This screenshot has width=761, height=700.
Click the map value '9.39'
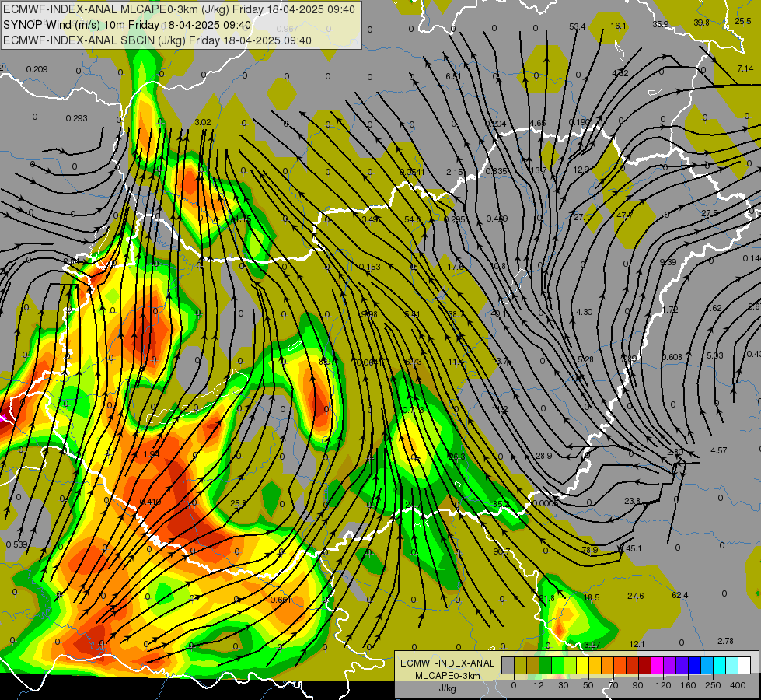point(668,262)
